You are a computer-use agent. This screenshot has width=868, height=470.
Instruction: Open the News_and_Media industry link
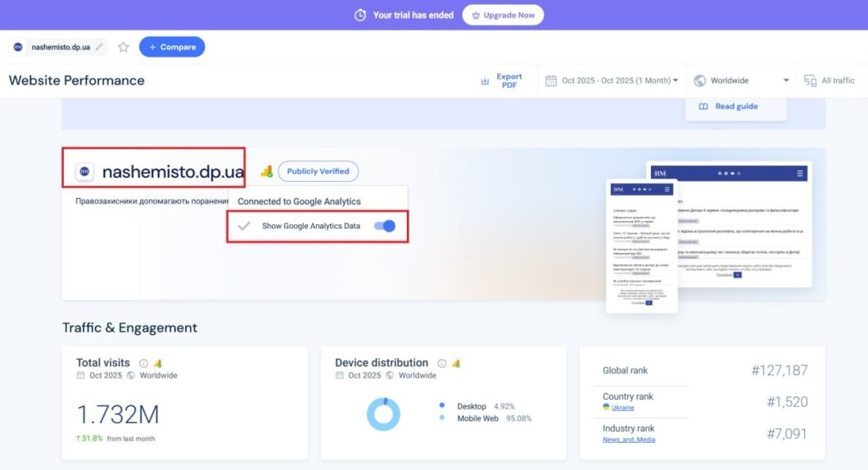point(629,440)
